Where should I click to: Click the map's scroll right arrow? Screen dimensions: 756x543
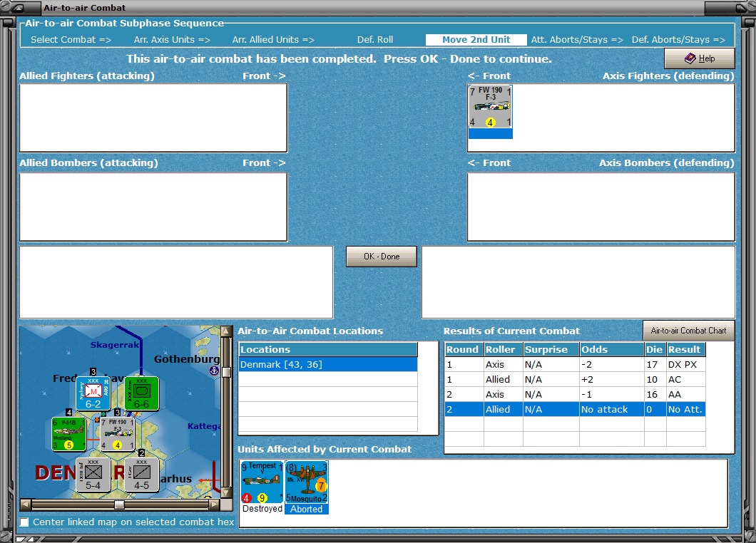click(214, 505)
